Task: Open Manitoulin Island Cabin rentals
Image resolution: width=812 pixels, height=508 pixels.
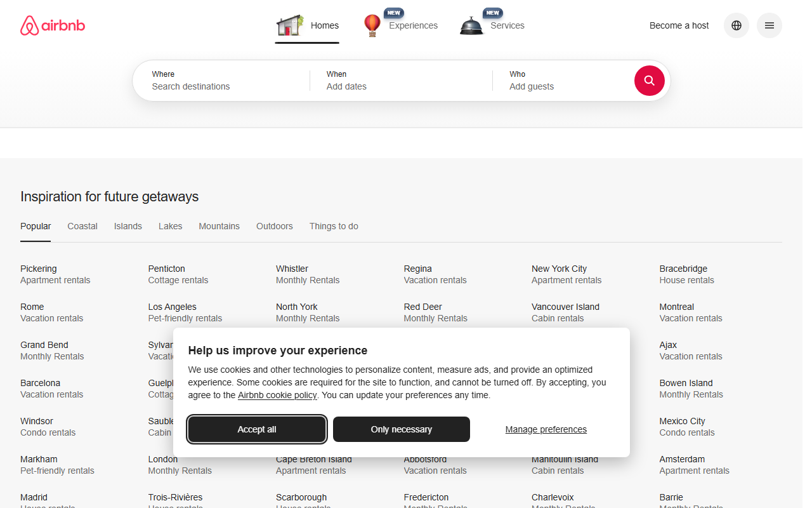Action: tap(565, 465)
